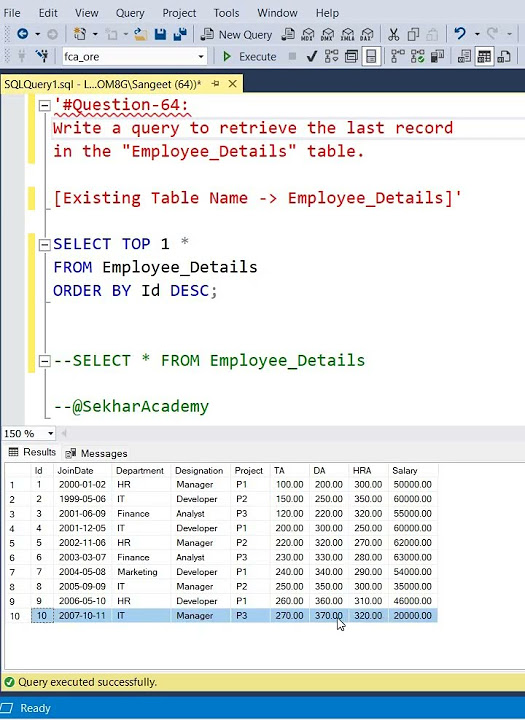
Task: Click the Save All icon
Action: click(x=180, y=34)
